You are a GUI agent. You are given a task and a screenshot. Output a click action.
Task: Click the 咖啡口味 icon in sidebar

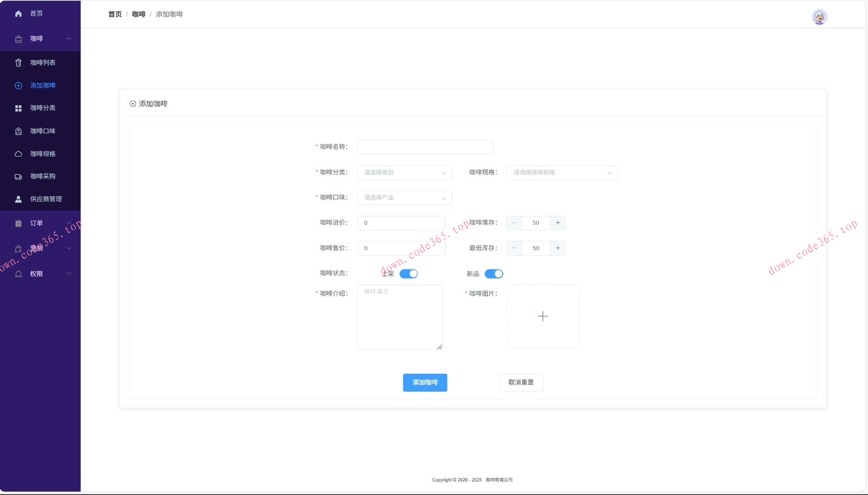click(x=19, y=131)
